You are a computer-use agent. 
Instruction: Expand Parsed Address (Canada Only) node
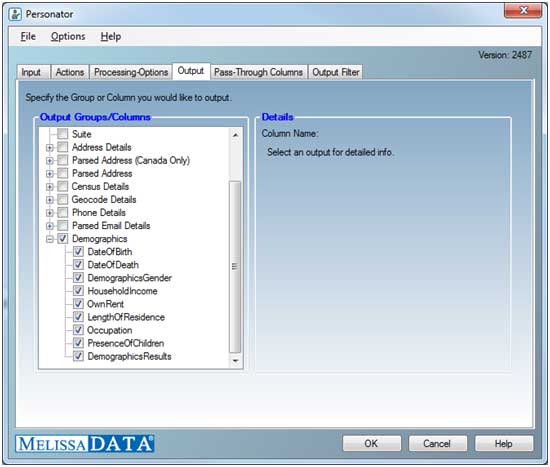point(49,161)
